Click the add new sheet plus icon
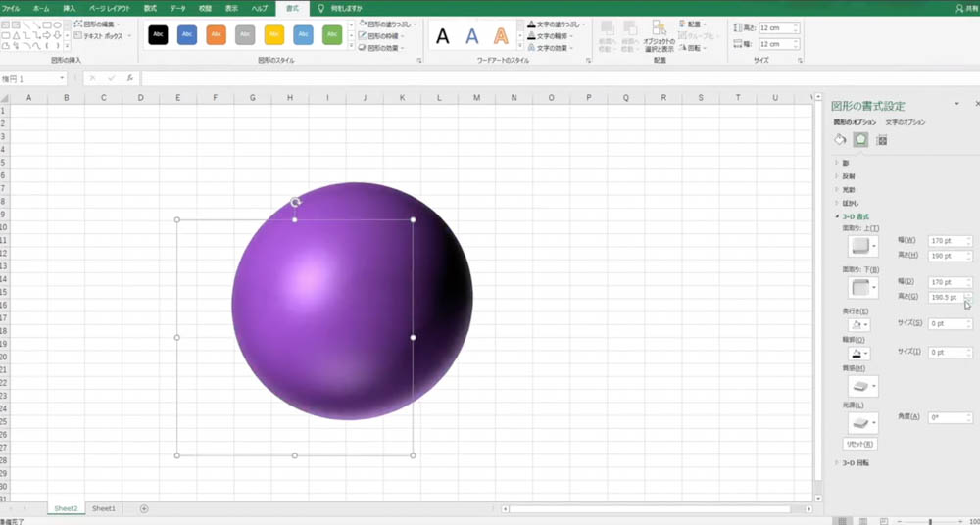The image size is (980, 525). [144, 508]
